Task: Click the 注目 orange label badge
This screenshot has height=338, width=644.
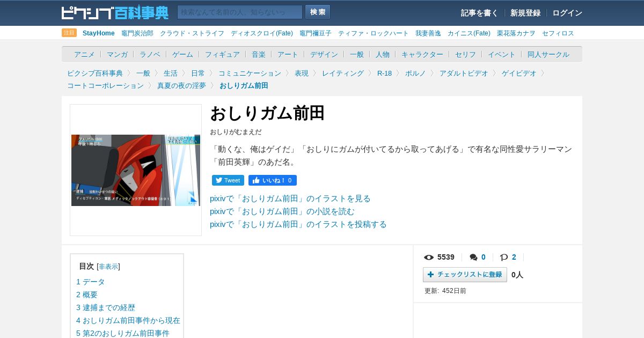Action: click(69, 33)
